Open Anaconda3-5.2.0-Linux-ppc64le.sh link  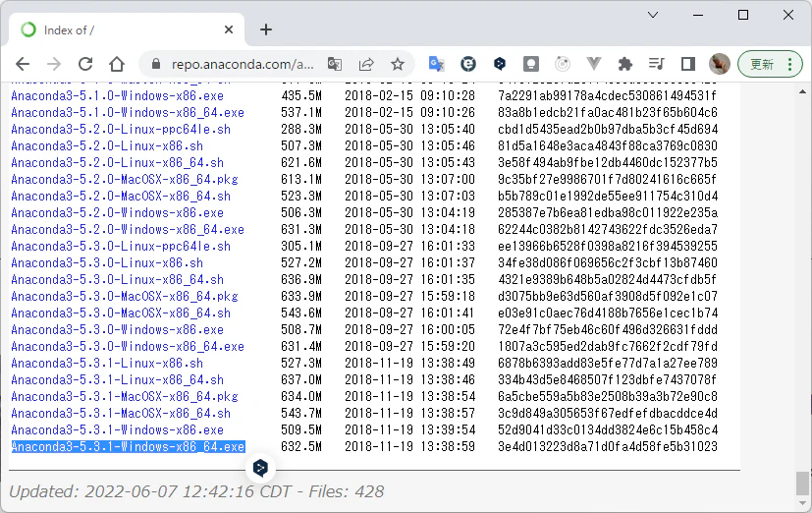[x=121, y=130]
